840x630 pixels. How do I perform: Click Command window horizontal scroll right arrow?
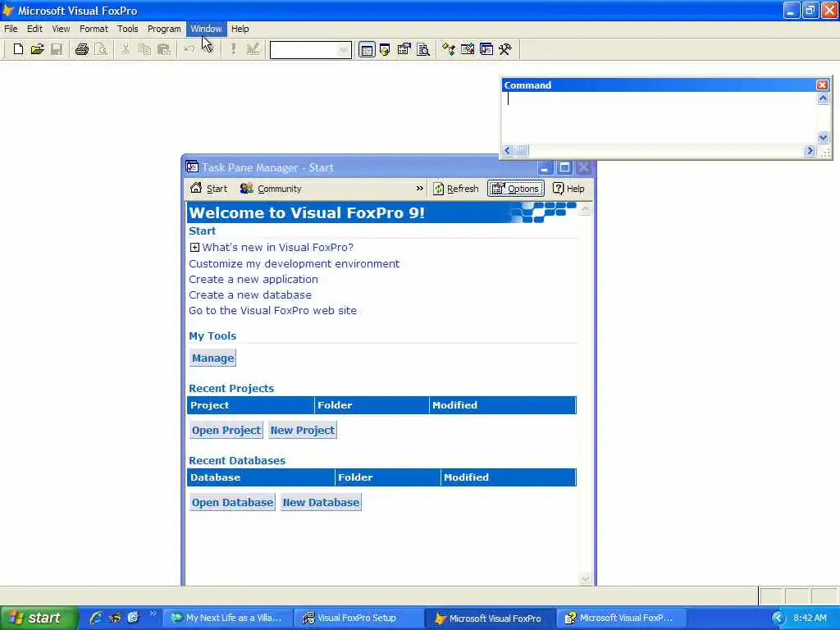coord(810,151)
